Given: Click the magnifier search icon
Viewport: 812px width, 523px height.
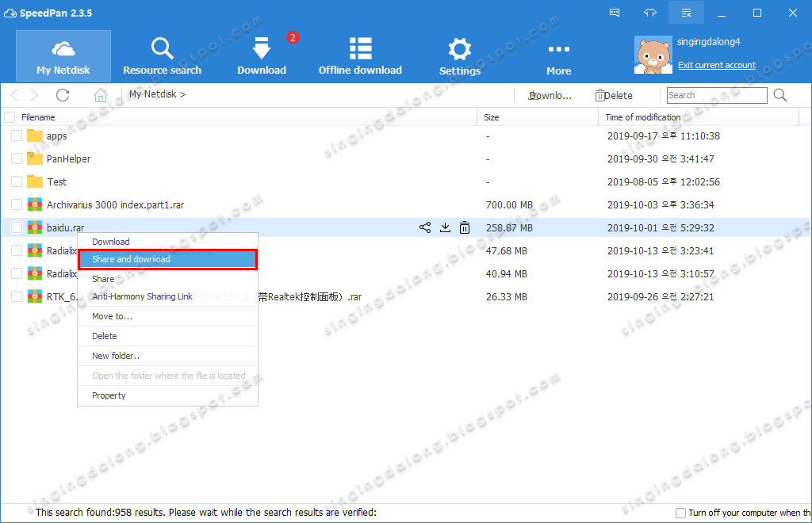Looking at the screenshot, I should tap(780, 95).
